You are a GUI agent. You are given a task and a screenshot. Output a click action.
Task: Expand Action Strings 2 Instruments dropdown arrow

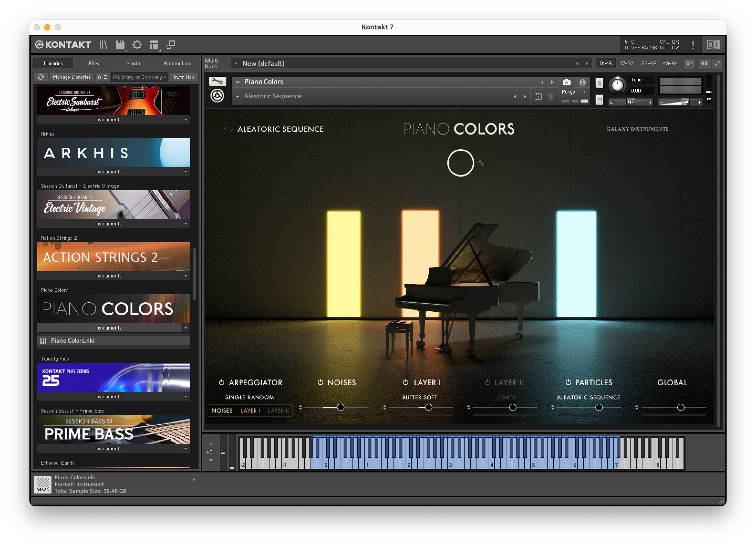[186, 275]
